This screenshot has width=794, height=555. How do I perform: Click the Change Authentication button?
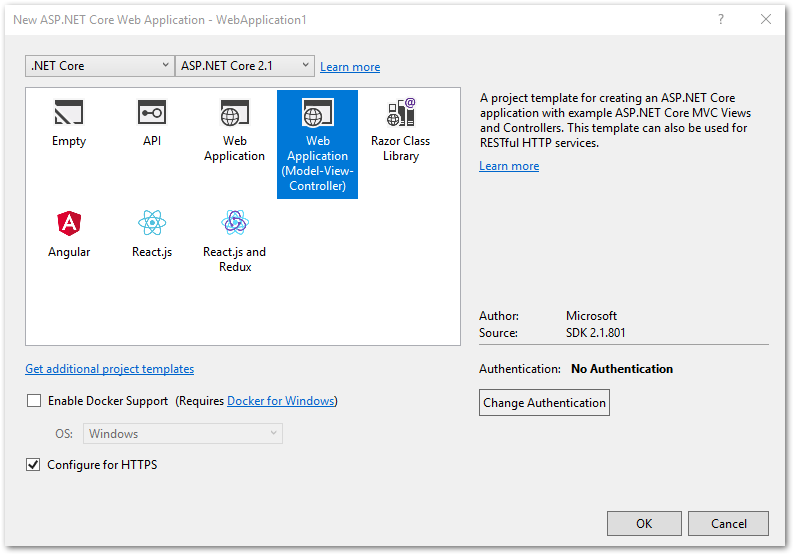pyautogui.click(x=544, y=403)
